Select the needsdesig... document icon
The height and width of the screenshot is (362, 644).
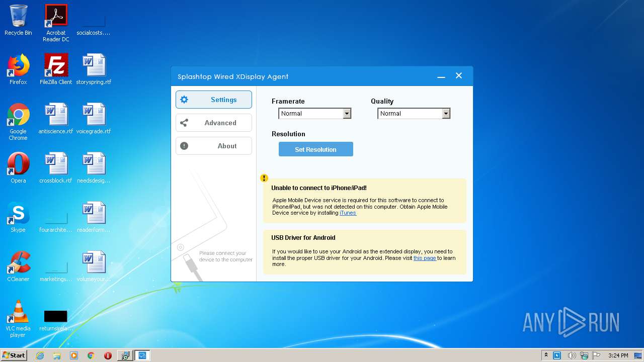point(94,168)
